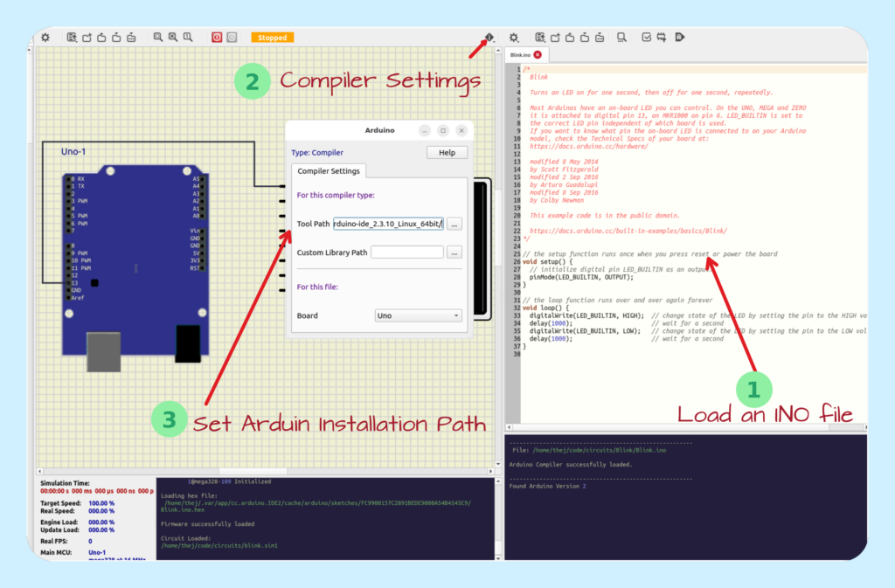Click the Main MCU value Uno-1
Image resolution: width=895 pixels, height=588 pixels.
97,553
